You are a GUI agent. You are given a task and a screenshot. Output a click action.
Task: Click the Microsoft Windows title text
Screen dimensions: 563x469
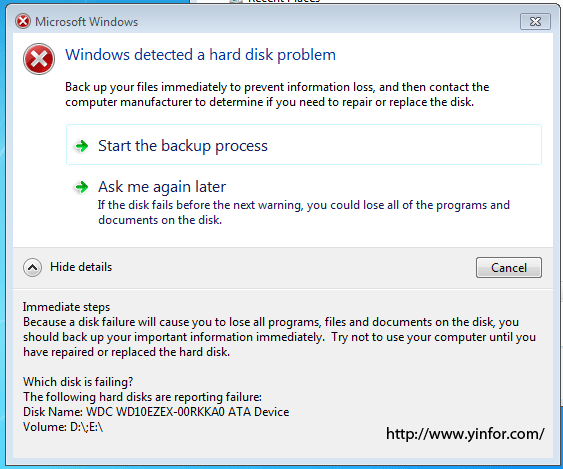pos(87,22)
